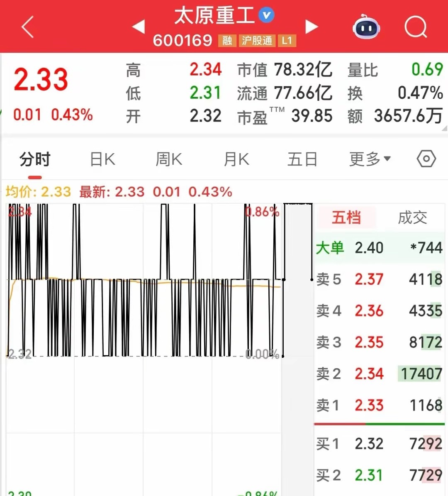Tap the large current price 2.33
448x496 pixels.
[x=41, y=79]
